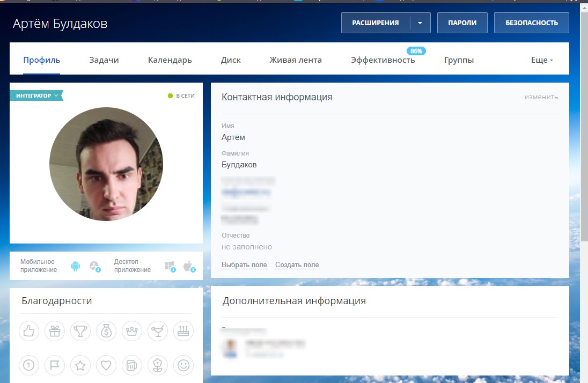Image resolution: width=588 pixels, height=383 pixels.
Task: Click the Артём Булдаков page title
Action: point(60,24)
